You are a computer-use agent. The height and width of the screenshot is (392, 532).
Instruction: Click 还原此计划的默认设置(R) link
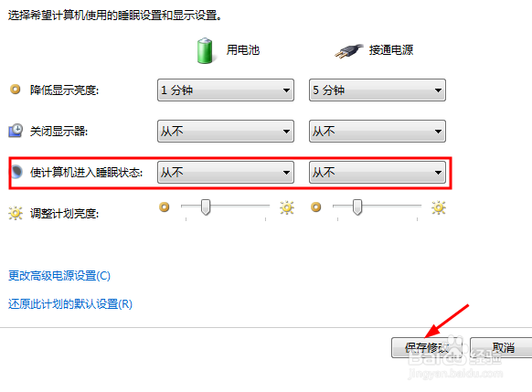coord(70,304)
